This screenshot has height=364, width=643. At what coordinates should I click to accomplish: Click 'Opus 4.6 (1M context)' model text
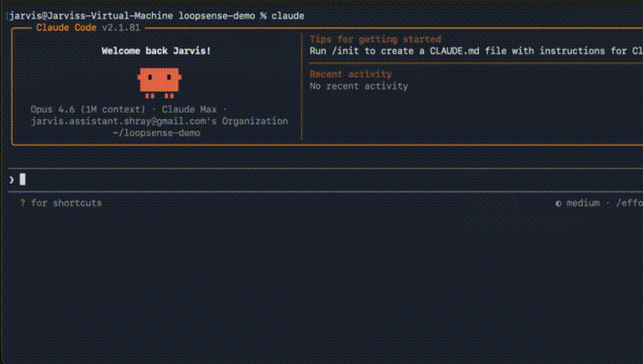[88, 109]
